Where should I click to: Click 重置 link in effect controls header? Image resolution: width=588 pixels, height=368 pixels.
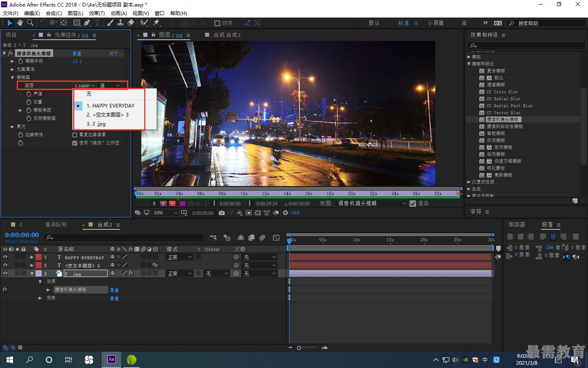click(77, 54)
